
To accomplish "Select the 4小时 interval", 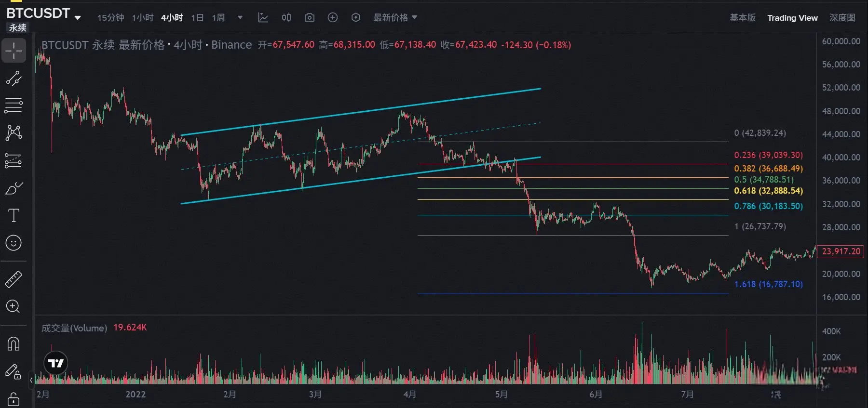I will point(172,18).
